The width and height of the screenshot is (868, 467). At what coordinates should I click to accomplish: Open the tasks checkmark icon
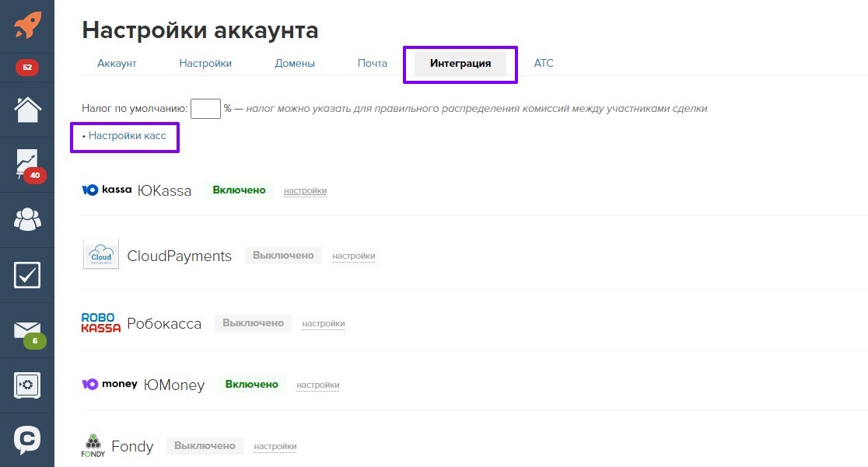click(27, 275)
